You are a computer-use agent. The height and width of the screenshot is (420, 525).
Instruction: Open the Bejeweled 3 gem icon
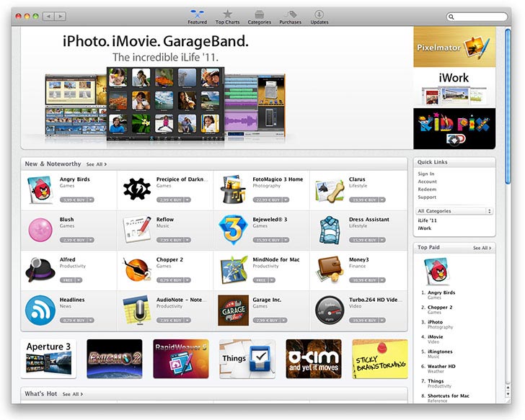point(234,230)
